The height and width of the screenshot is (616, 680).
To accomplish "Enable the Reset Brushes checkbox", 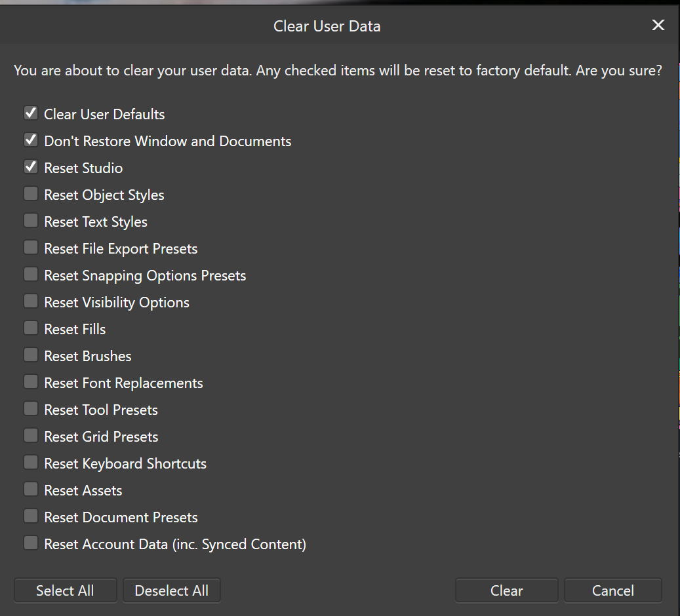I will coord(31,355).
